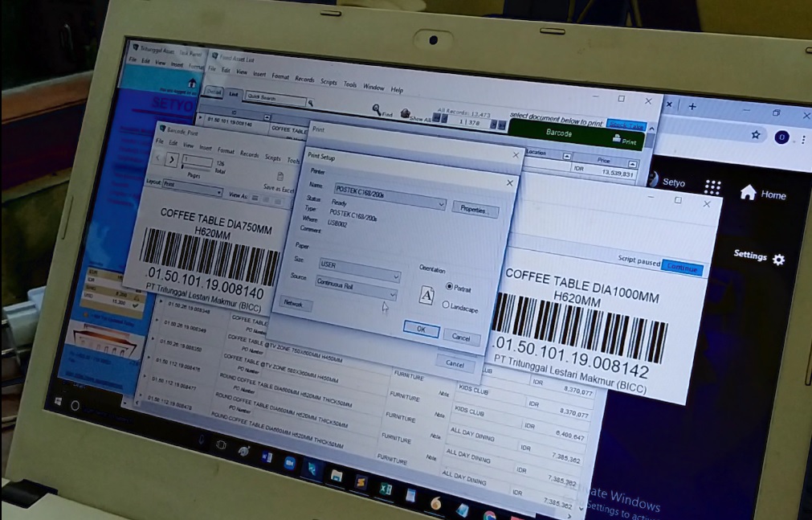Open the apps grid icon beside Setyo
812x520 pixels.
[x=712, y=186]
